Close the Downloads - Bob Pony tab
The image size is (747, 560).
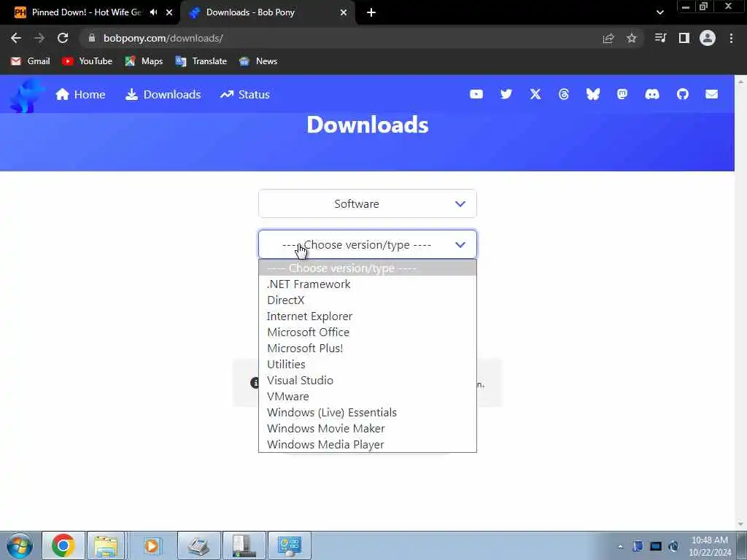[x=344, y=12]
